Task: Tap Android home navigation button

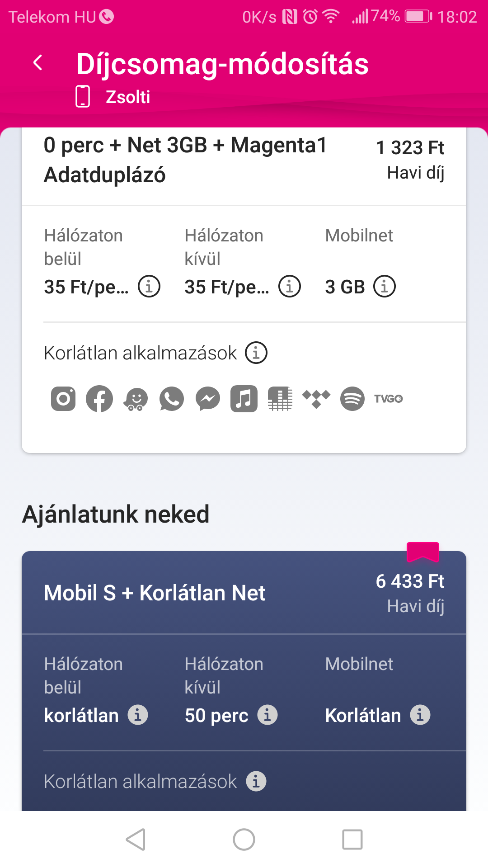Action: pos(244,840)
